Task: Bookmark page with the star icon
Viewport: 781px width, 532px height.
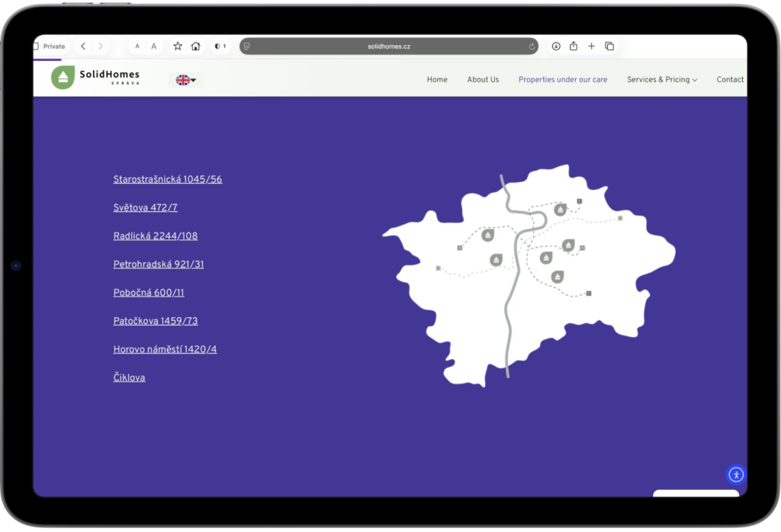Action: click(x=178, y=46)
